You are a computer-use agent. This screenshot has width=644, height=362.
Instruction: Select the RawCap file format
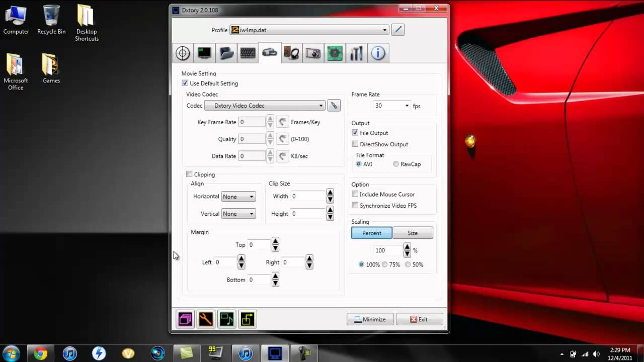(395, 164)
